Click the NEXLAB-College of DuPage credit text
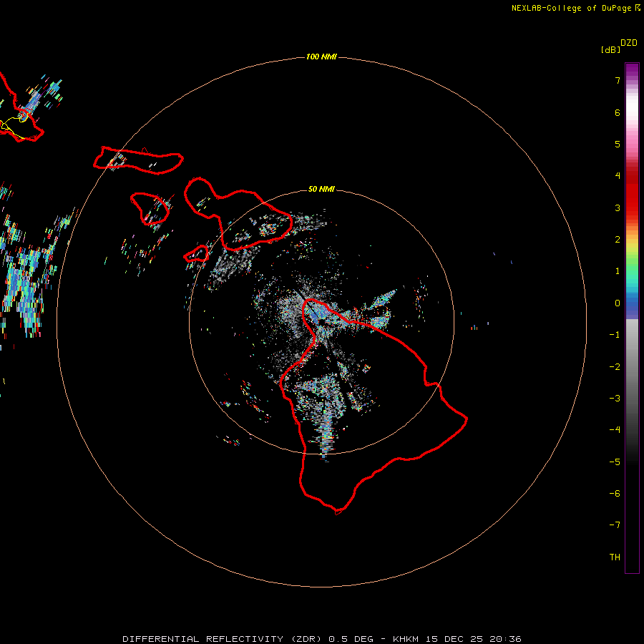The width and height of the screenshot is (644, 644). tap(571, 8)
